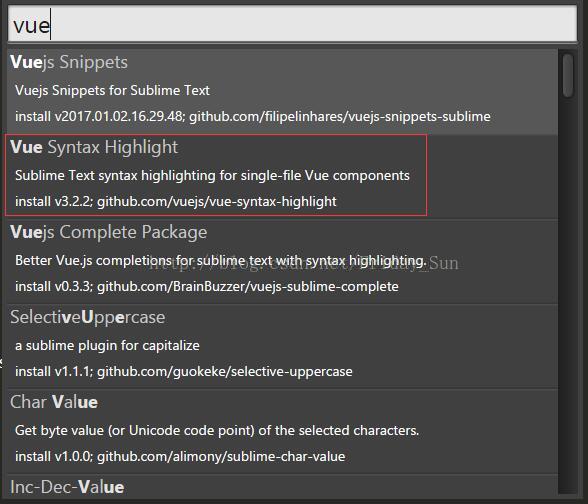Select the Vuejs Snippets package title
The image size is (588, 504).
tap(69, 62)
